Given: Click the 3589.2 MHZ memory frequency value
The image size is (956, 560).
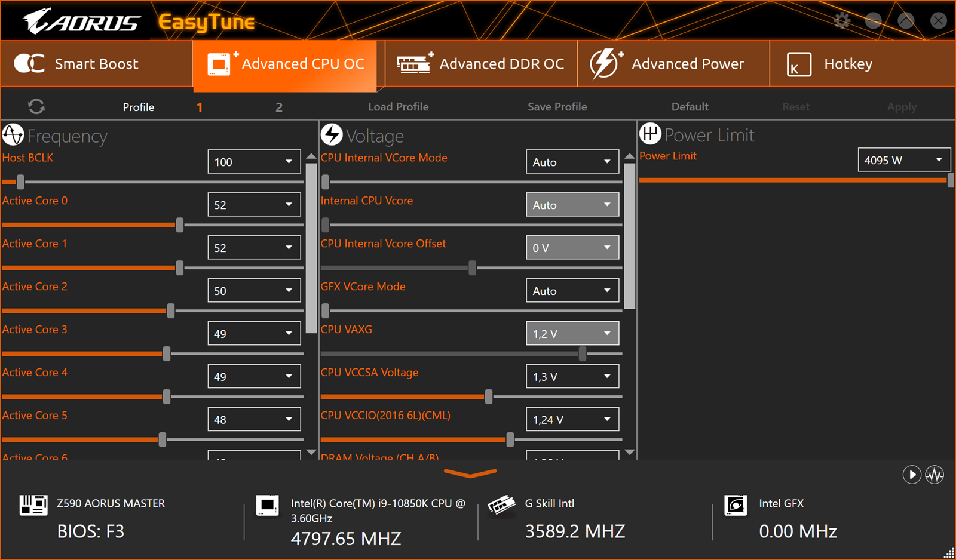Looking at the screenshot, I should pyautogui.click(x=575, y=531).
